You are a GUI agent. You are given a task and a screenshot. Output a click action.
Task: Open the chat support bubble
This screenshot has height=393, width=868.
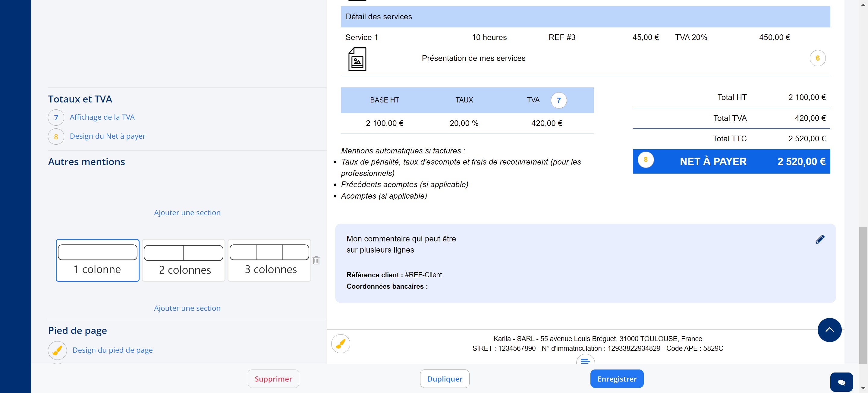[x=841, y=382]
